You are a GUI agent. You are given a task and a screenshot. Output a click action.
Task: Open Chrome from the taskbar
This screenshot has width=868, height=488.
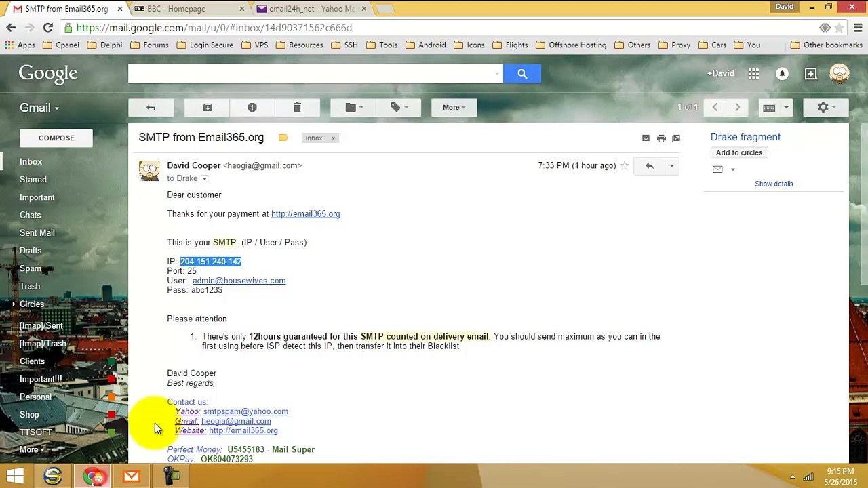(x=93, y=476)
